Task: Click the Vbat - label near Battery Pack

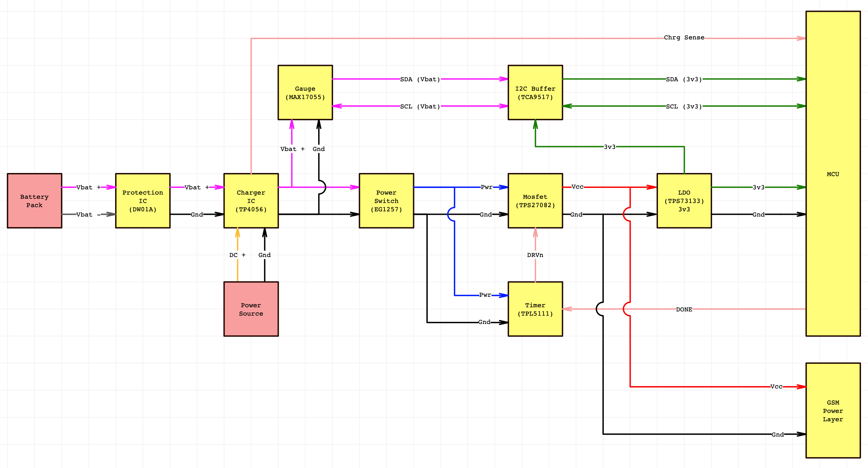Action: 89,215
